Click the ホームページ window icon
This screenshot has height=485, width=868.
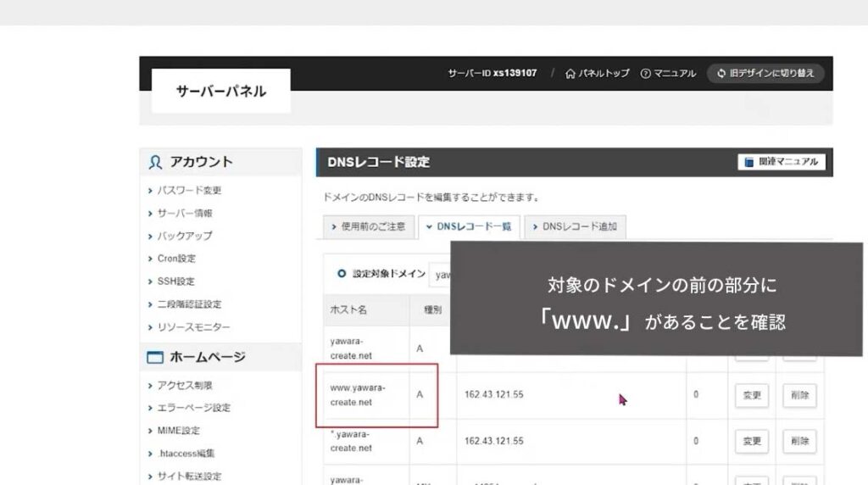155,357
